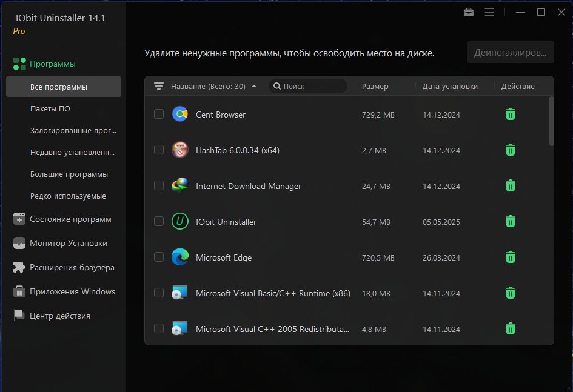Click the trash icon for Cent Browser
Viewport: 573px width, 392px height.
(510, 115)
